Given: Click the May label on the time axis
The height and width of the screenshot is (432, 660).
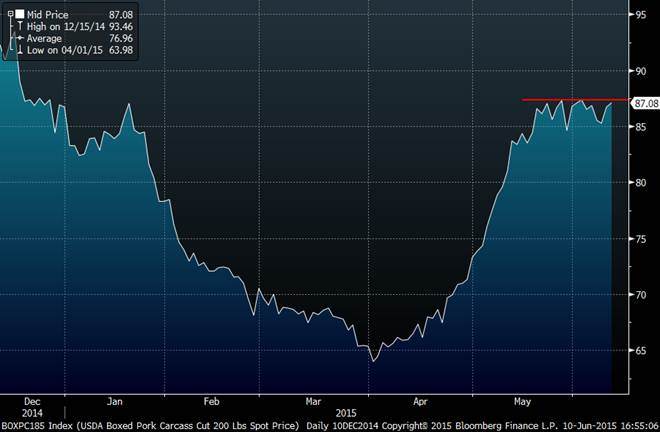Looking at the screenshot, I should [523, 400].
